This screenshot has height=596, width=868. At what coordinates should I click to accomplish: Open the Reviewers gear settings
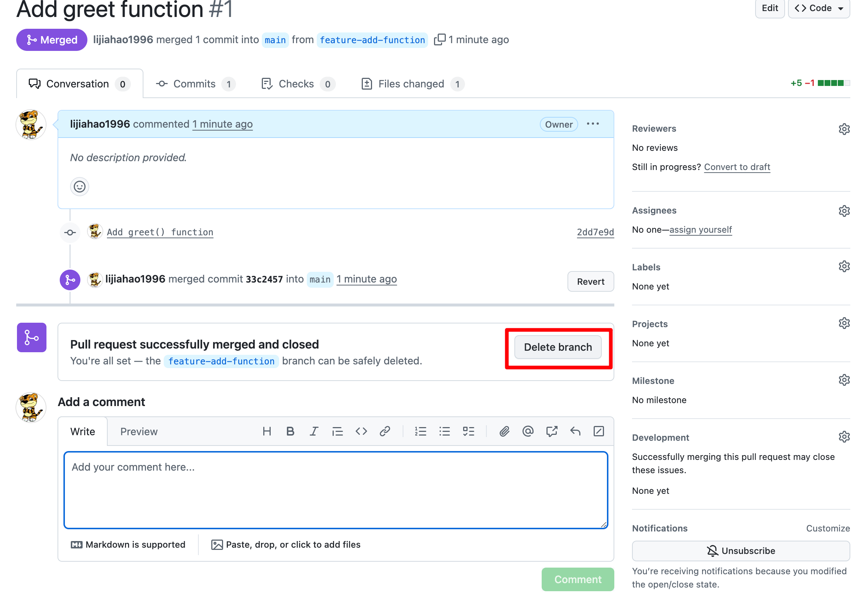pyautogui.click(x=844, y=129)
